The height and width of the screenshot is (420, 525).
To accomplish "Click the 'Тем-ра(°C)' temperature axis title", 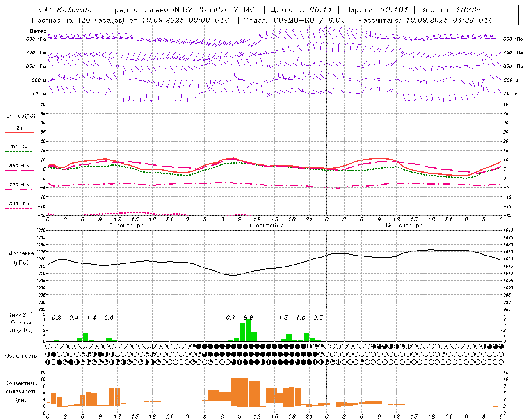I will (x=19, y=116).
